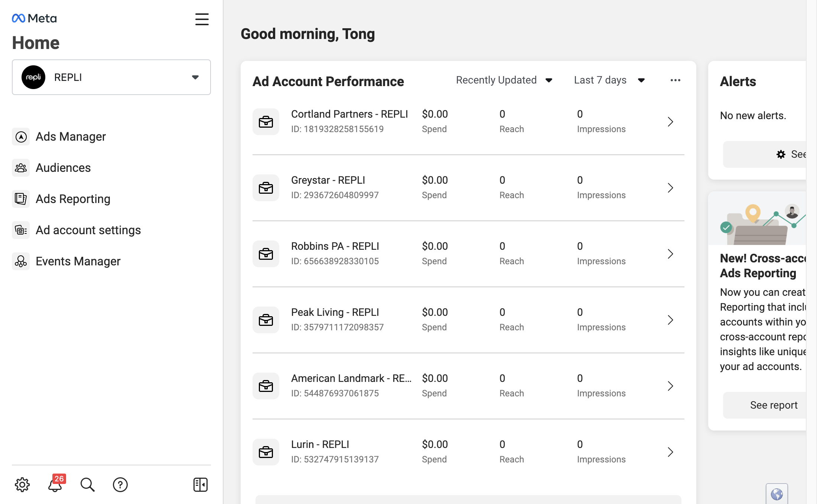817x504 pixels.
Task: Open the Recently Updated sort dropdown
Action: (504, 80)
